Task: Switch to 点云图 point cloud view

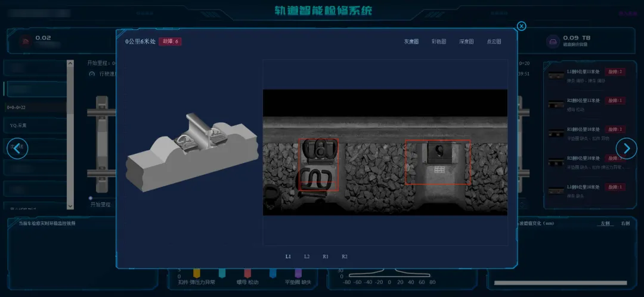Action: tap(494, 42)
